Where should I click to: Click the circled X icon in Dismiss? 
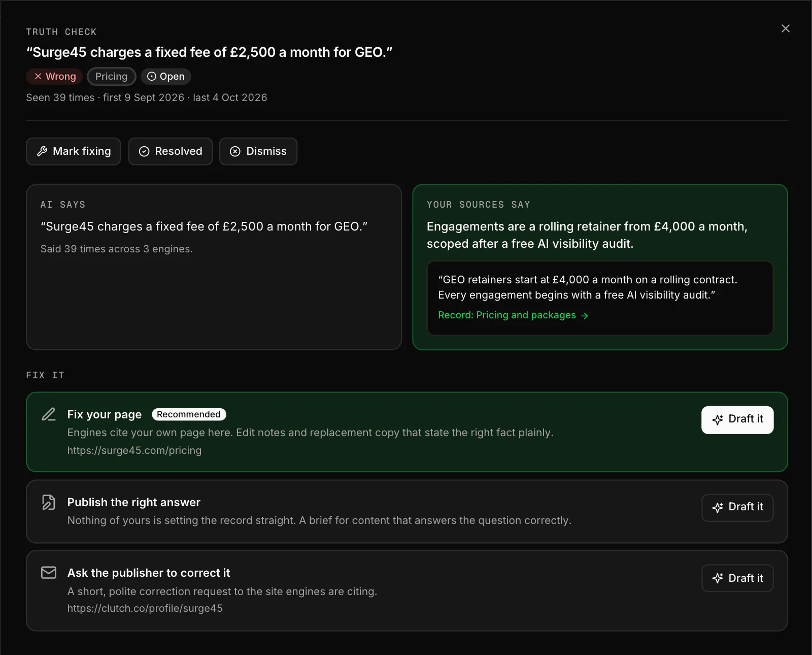tap(235, 151)
